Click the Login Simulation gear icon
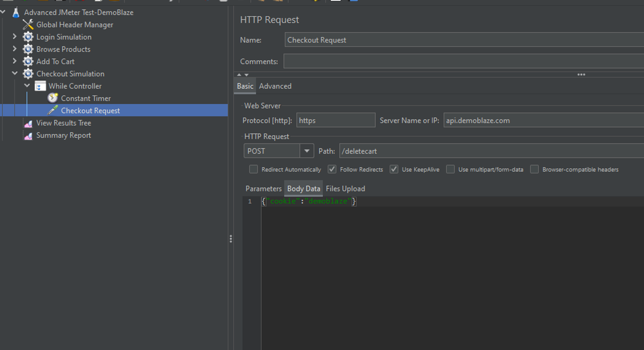Viewport: 644px width, 350px height. coord(28,37)
